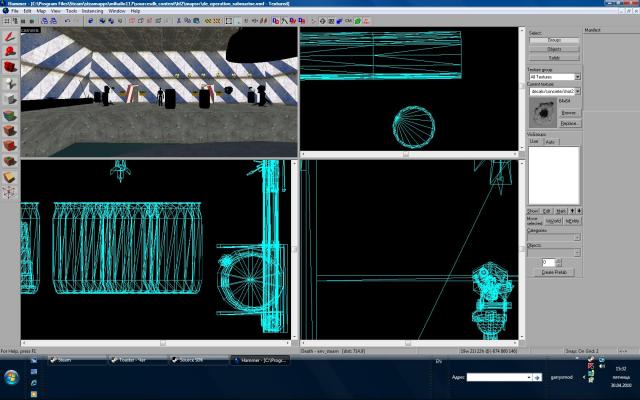This screenshot has height=400, width=640.
Task: Expand the Texture group dropdown
Action: pyautogui.click(x=577, y=76)
